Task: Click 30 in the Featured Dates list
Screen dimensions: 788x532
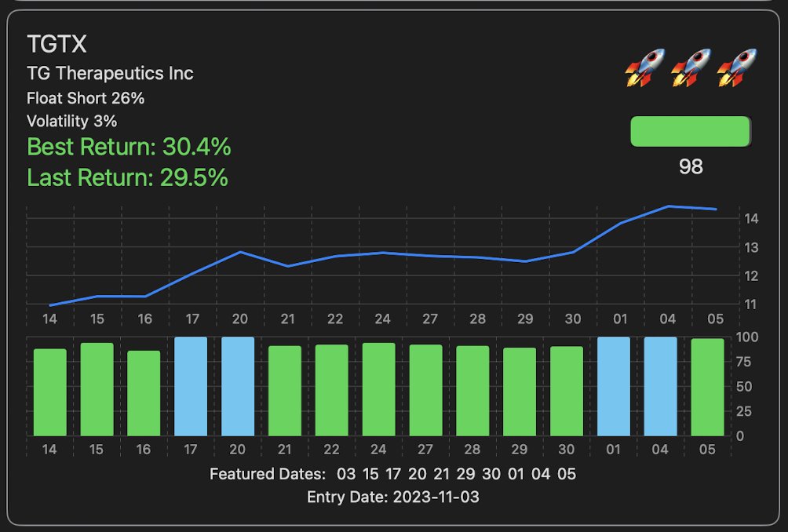Action: click(x=491, y=474)
